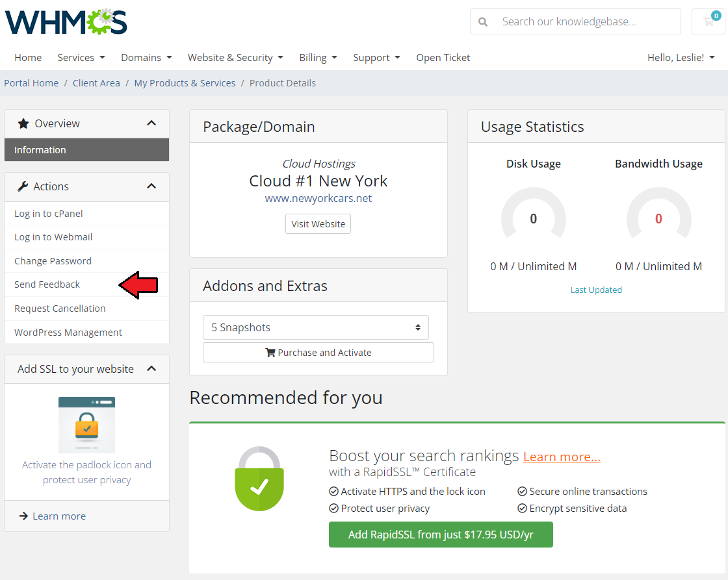Select Change Password action
The image size is (728, 580).
(87, 260)
